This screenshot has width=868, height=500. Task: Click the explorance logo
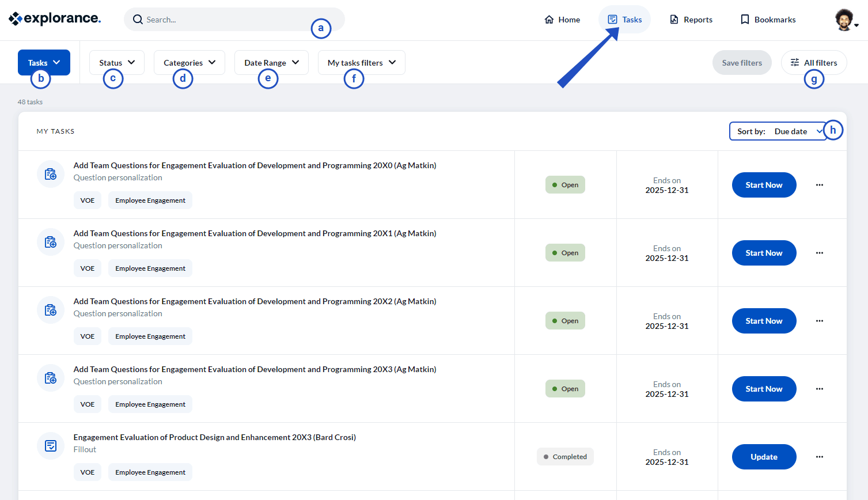pos(55,19)
